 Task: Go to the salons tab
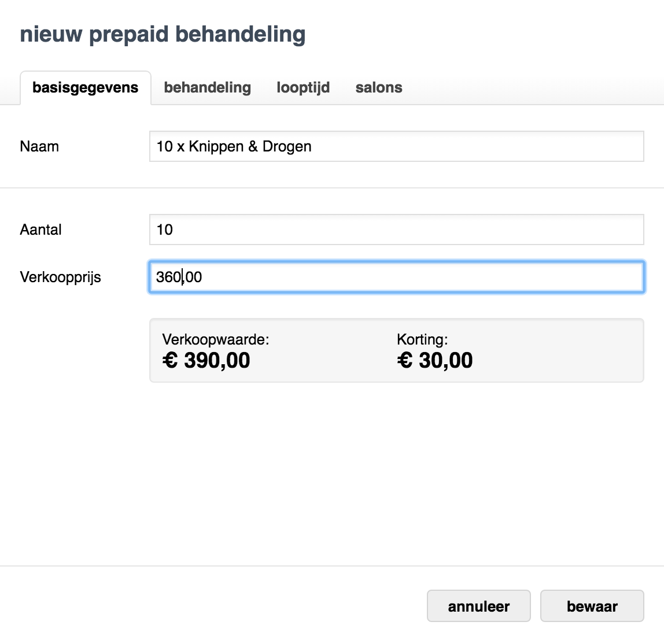pyautogui.click(x=379, y=88)
